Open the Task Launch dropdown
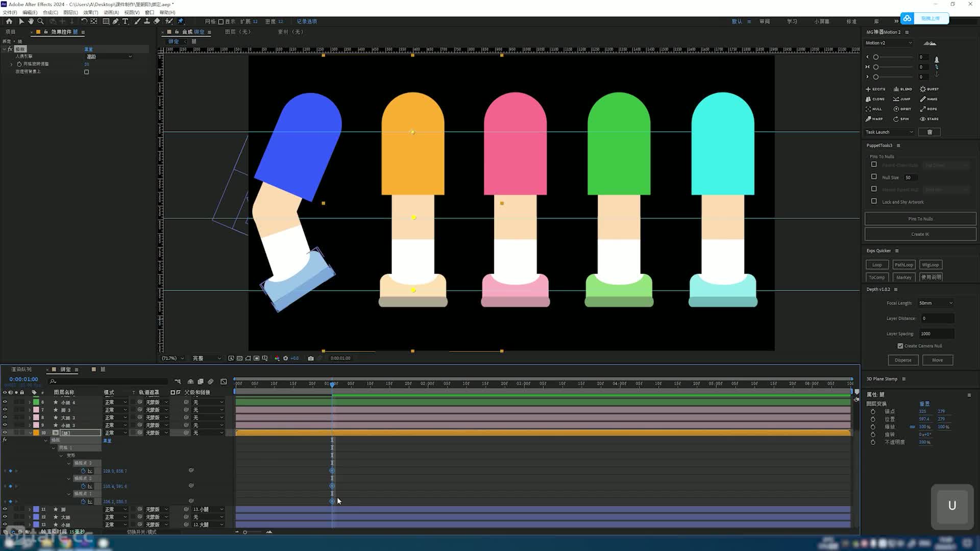 (x=890, y=132)
